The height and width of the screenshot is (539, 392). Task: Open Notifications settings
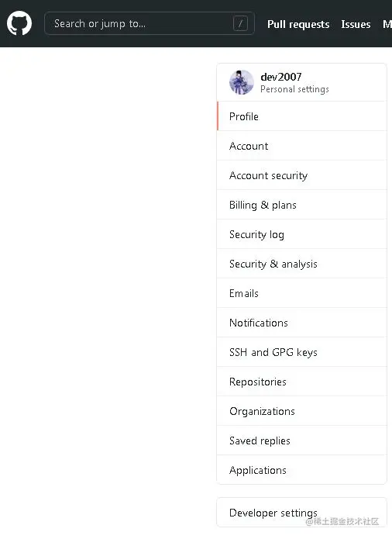(x=302, y=323)
